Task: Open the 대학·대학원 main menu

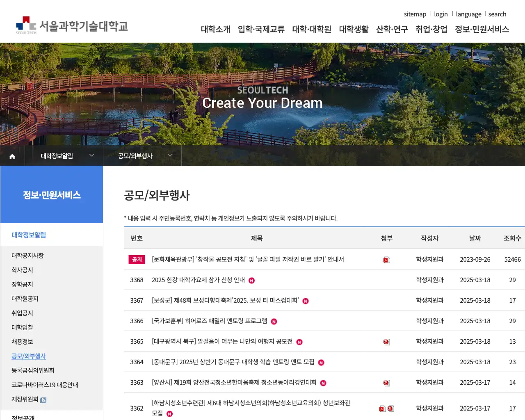Action: (x=312, y=29)
